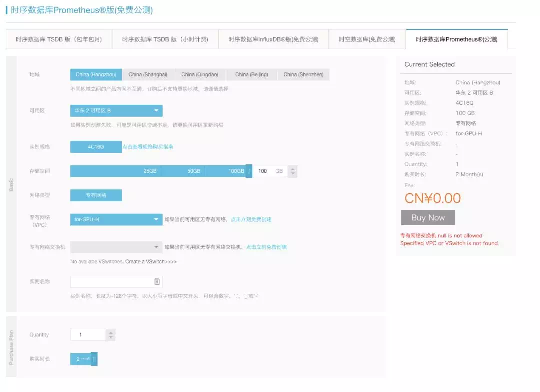Click the instance name input field
This screenshot has height=392, width=540.
click(x=116, y=282)
